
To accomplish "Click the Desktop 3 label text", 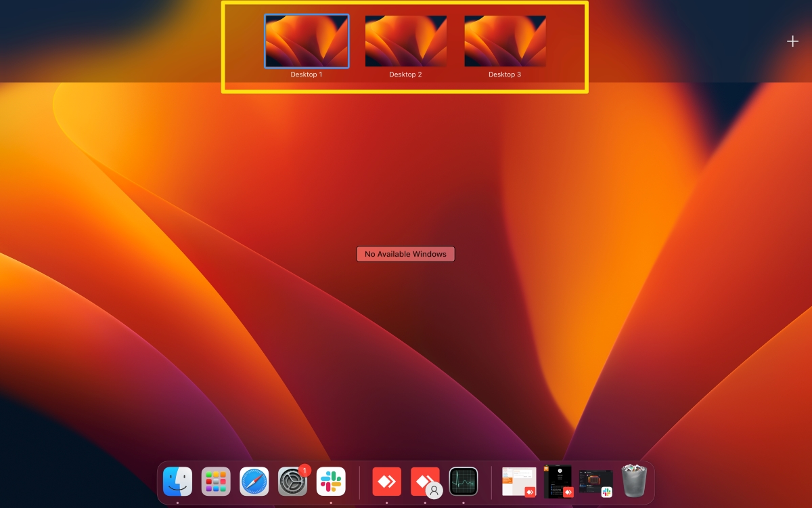I will tap(505, 75).
